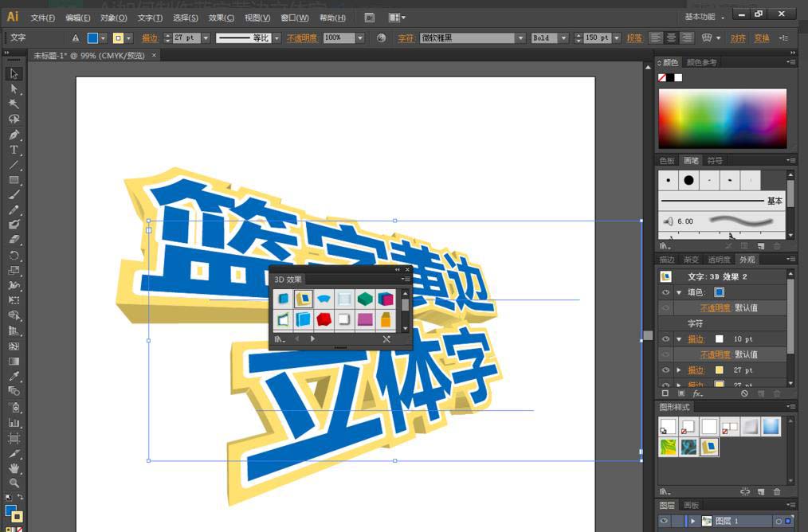Toggle eye for 10 pt 描边 stroke
Viewport: 808px width, 532px height.
pos(665,338)
